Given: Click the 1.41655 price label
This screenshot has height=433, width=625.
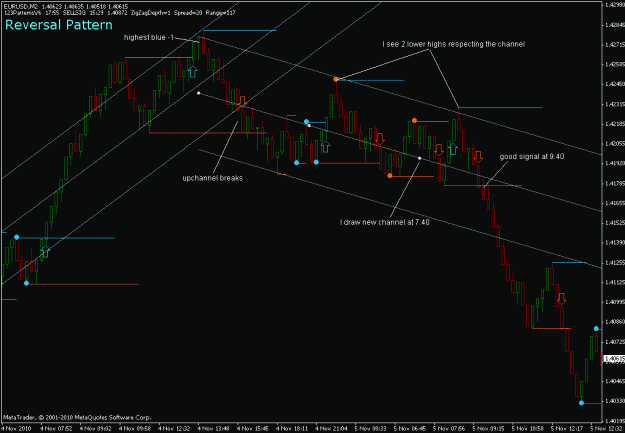Looking at the screenshot, I should tap(615, 203).
